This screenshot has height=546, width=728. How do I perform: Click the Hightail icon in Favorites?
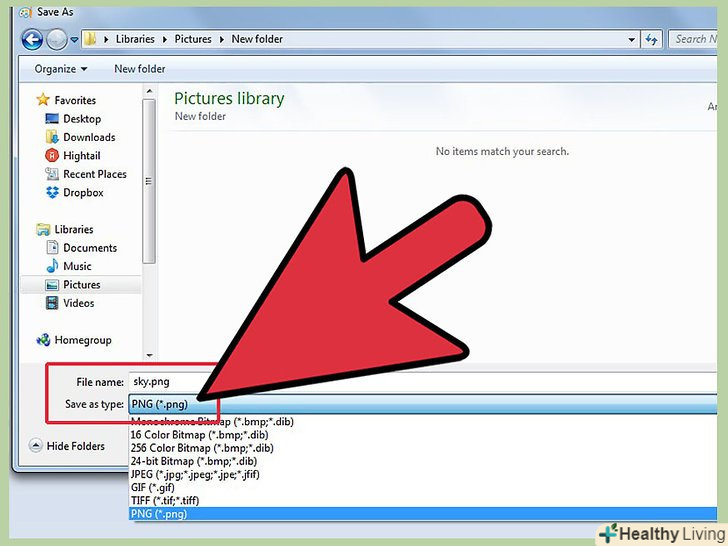click(52, 155)
